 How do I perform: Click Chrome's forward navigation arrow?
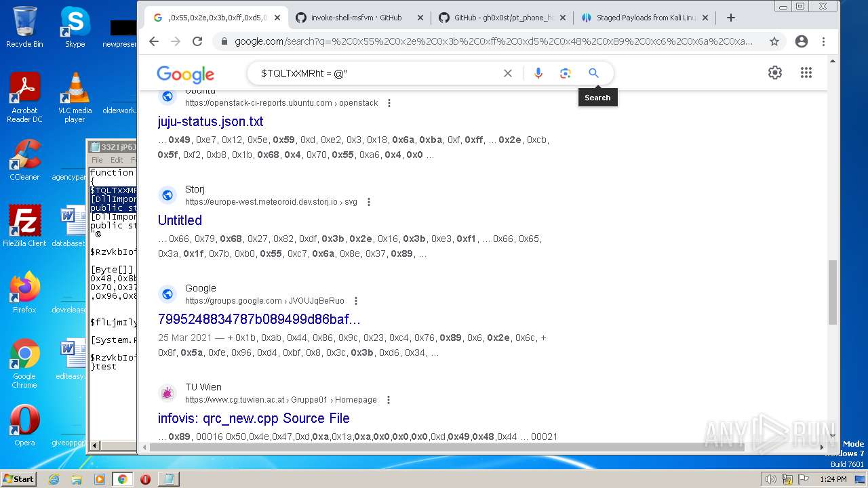pos(176,41)
